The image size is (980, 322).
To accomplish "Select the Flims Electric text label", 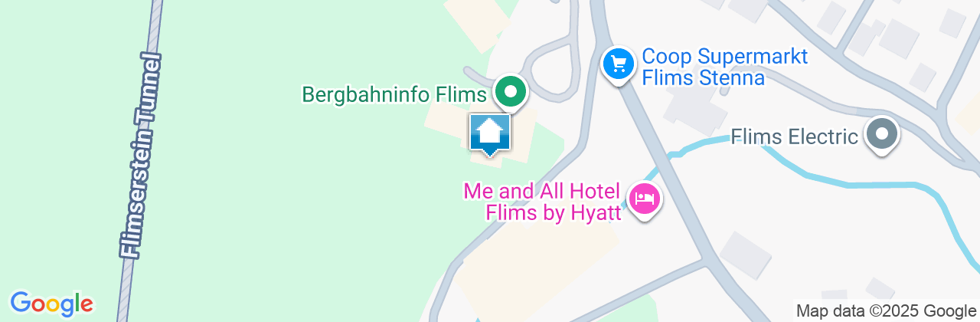I will pos(794,137).
